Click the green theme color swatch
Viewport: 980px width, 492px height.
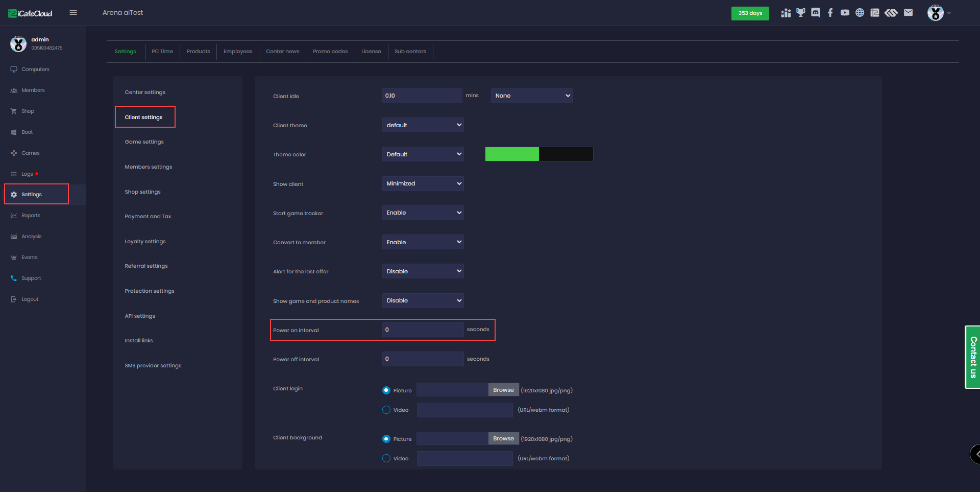[512, 154]
